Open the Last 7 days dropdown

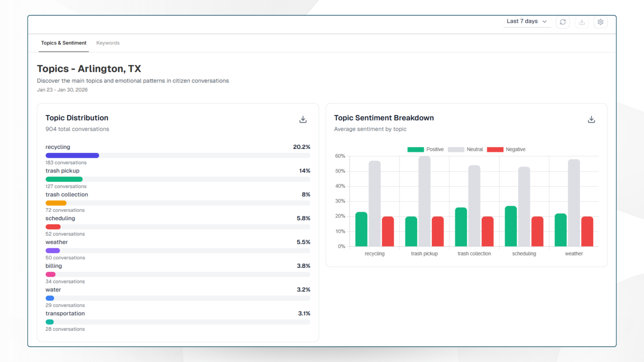[x=522, y=21]
